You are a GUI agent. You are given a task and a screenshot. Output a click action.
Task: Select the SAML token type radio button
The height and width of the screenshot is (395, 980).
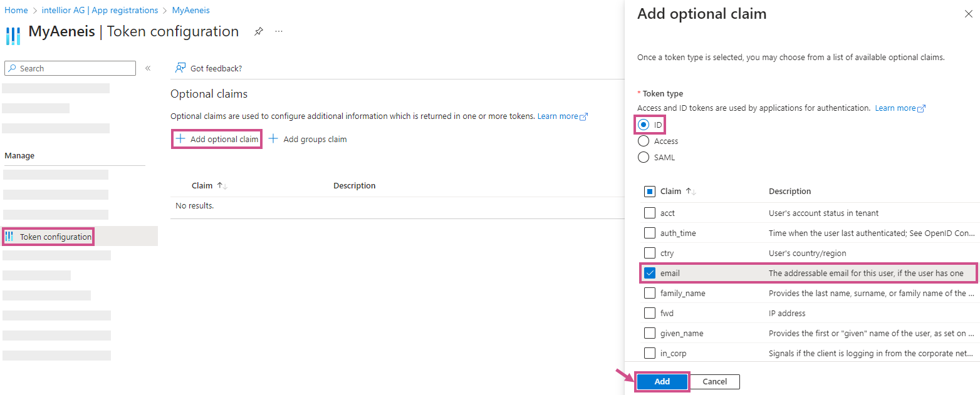pos(643,158)
